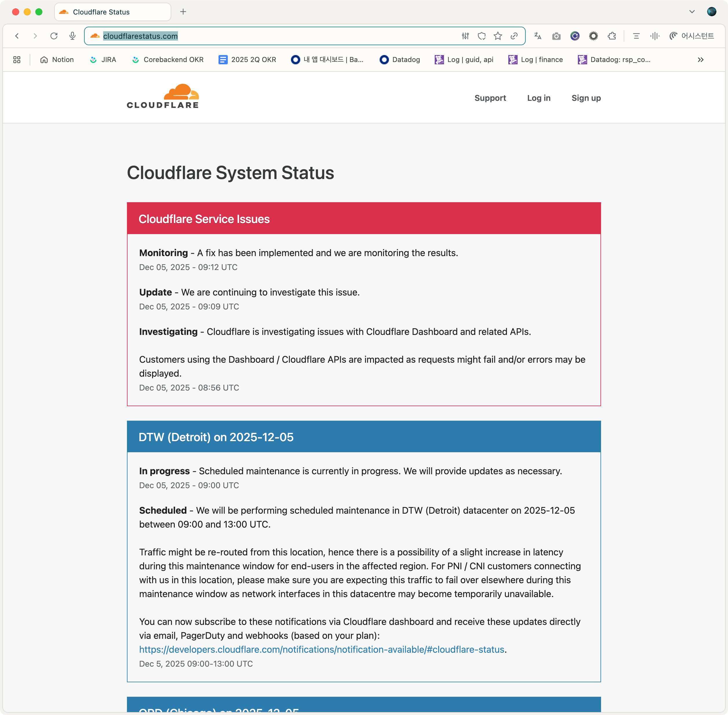This screenshot has width=728, height=715.
Task: Open the apps grid icon in bookmarks bar
Action: (x=17, y=60)
